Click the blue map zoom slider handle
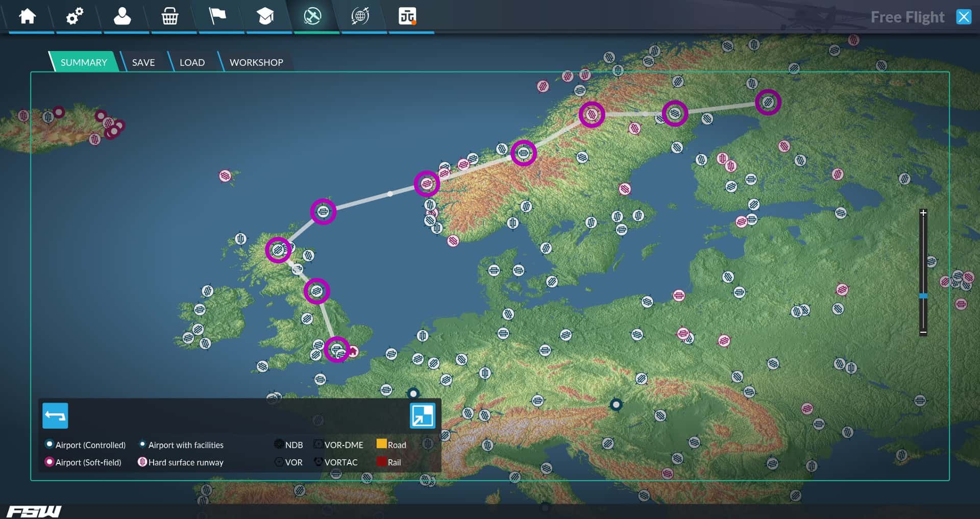The width and height of the screenshot is (980, 519). pyautogui.click(x=923, y=295)
